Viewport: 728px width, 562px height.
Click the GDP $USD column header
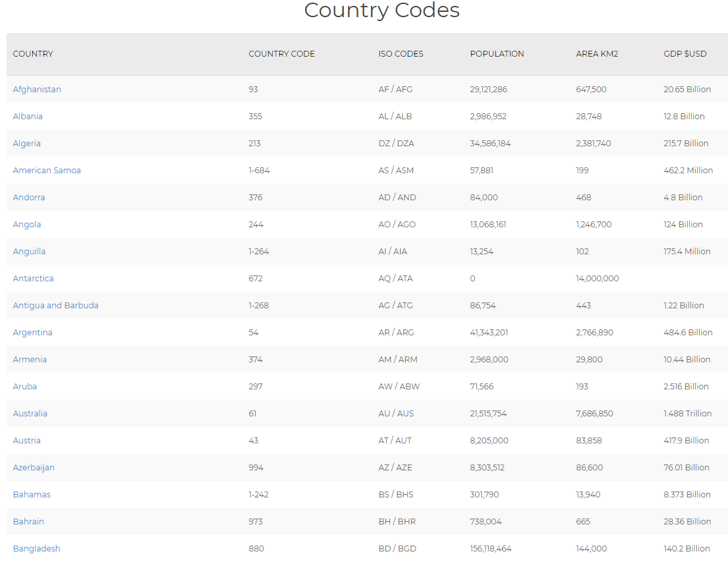[685, 53]
